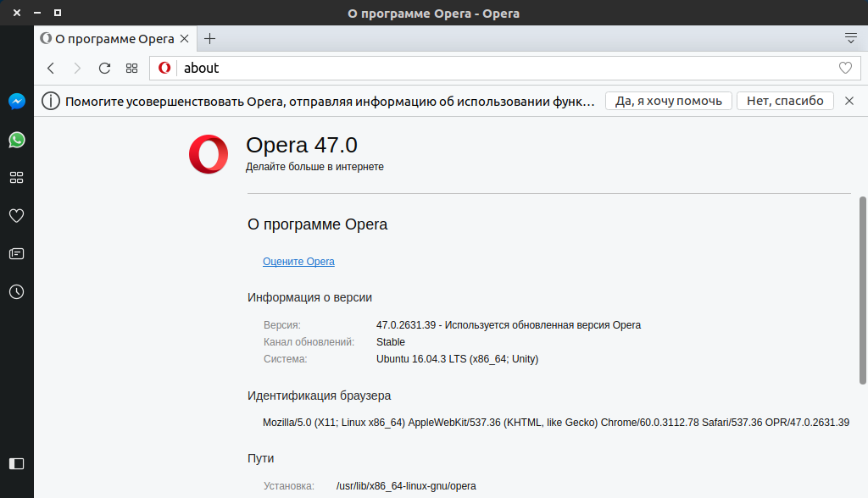
Task: Maximize the Opera window
Action: tap(58, 12)
